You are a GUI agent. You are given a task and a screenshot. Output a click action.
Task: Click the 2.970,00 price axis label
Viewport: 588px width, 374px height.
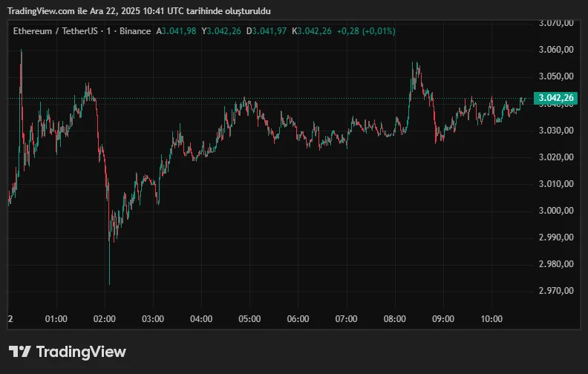(x=556, y=291)
